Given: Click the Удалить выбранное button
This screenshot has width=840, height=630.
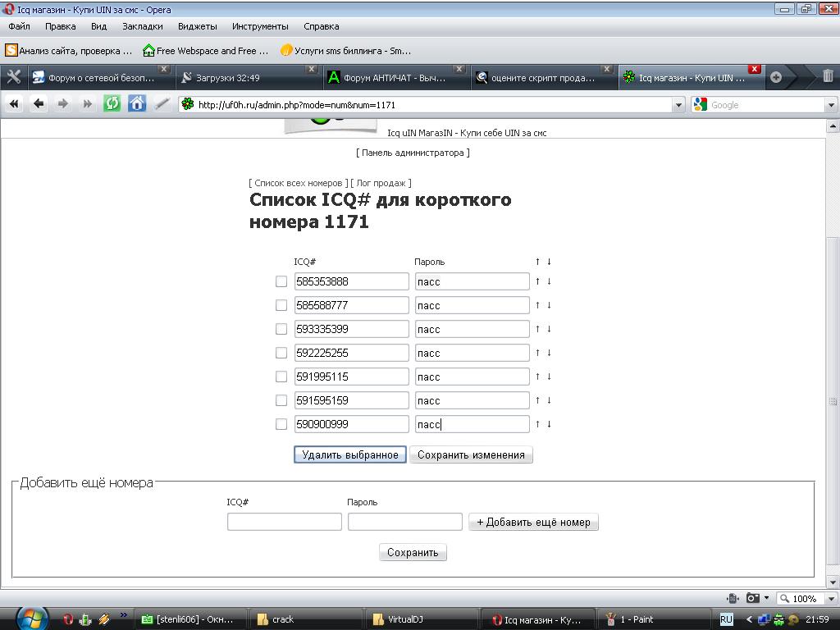Looking at the screenshot, I should (x=350, y=454).
